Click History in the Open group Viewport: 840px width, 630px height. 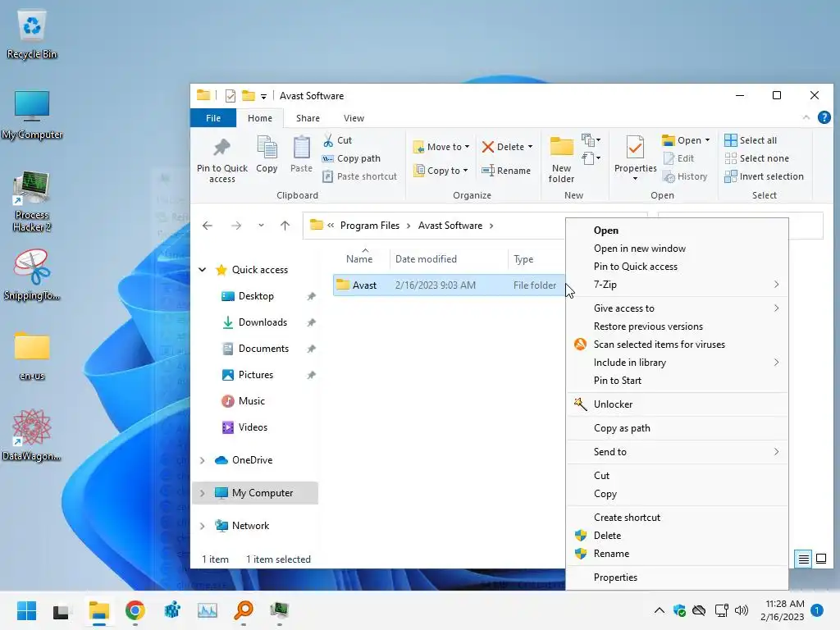685,176
